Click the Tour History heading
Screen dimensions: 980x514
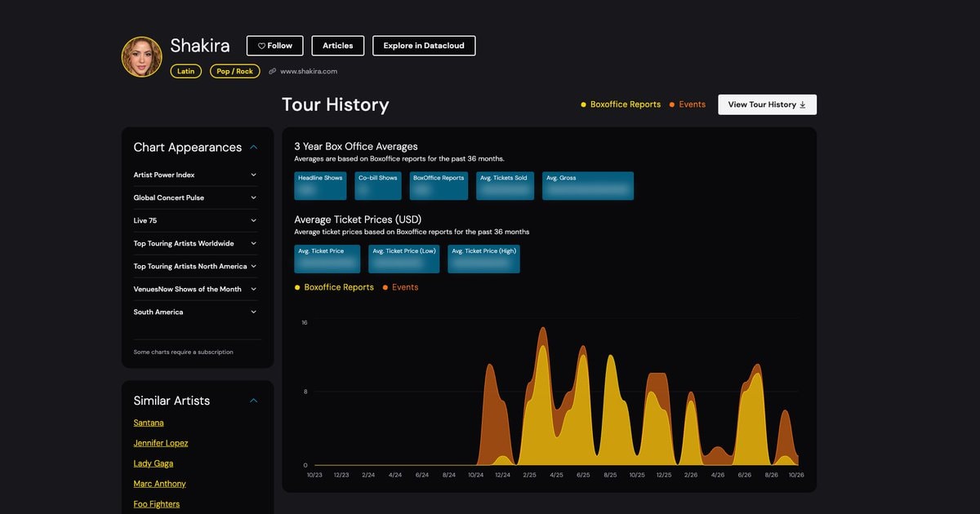(x=336, y=104)
